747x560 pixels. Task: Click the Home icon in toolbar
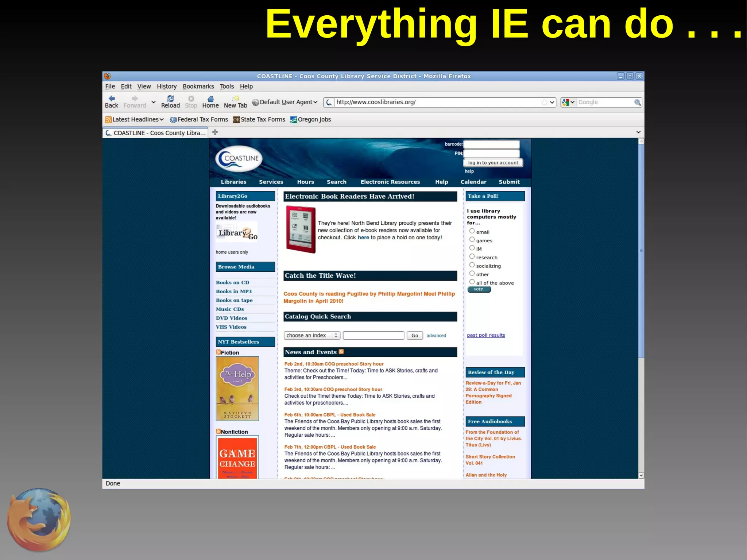(210, 99)
